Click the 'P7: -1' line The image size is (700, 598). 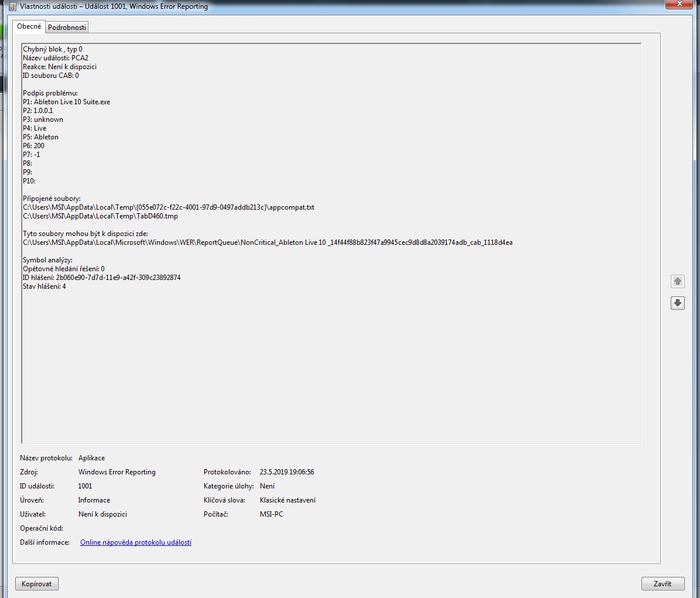pos(31,155)
